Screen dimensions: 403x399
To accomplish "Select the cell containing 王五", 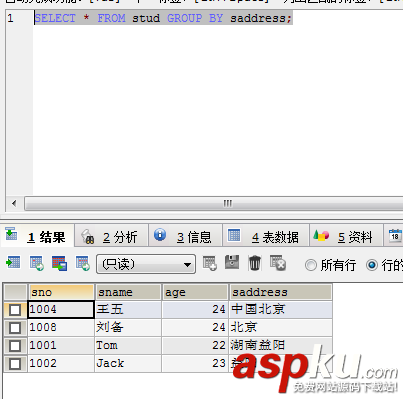I will (128, 309).
